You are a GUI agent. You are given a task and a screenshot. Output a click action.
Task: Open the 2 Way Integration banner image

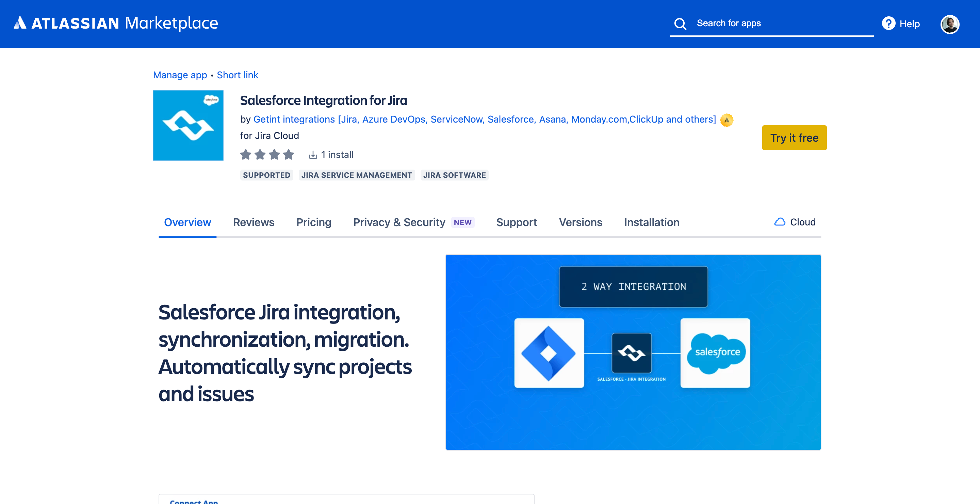(x=633, y=352)
